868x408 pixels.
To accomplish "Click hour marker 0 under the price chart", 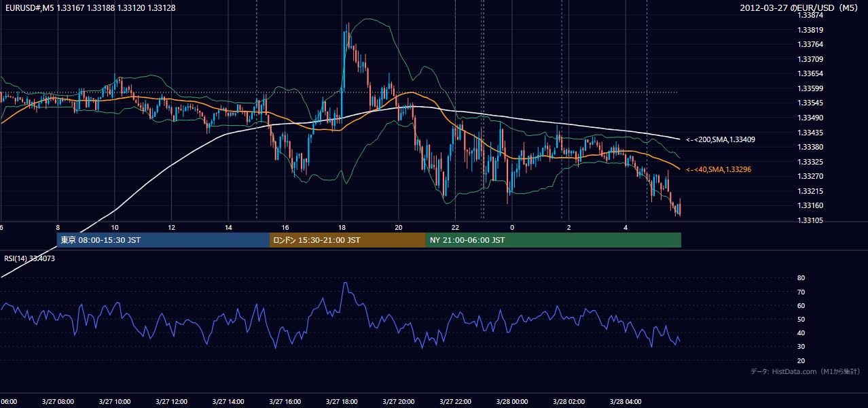I will [x=512, y=227].
